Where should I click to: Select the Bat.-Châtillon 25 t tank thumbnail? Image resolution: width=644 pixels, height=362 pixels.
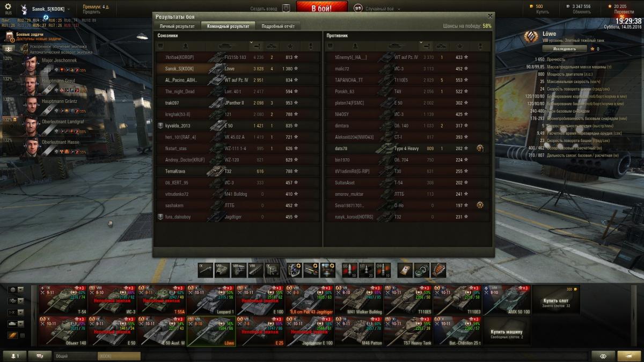[x=458, y=331]
